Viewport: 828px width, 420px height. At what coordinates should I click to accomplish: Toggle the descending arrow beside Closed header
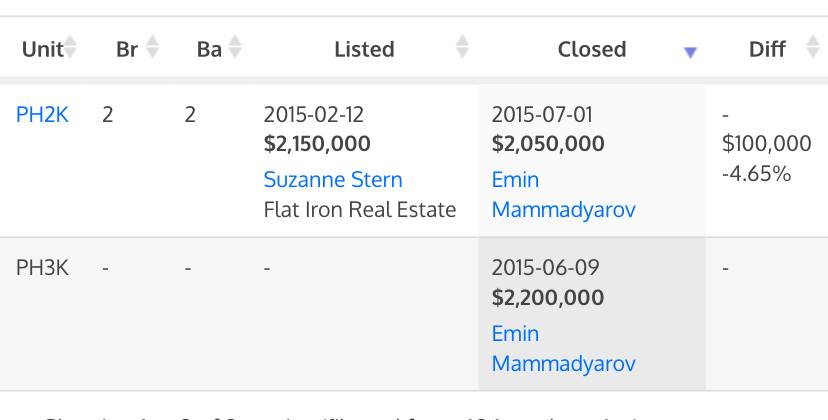tap(690, 52)
